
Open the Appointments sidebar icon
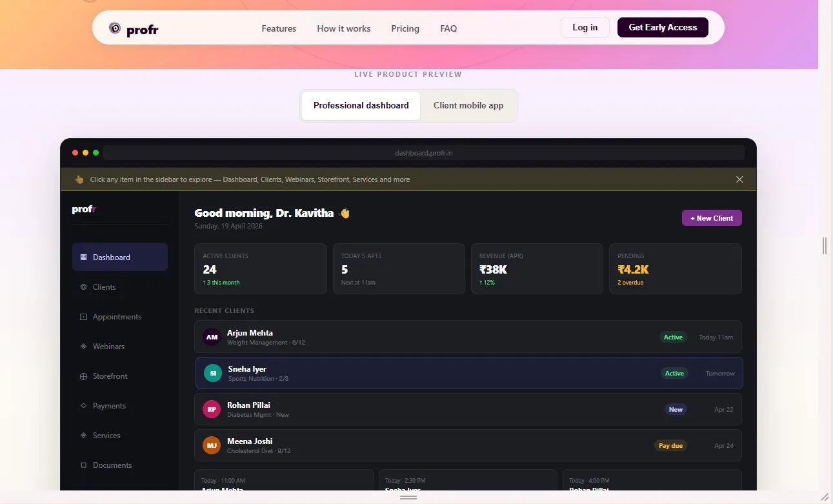83,317
